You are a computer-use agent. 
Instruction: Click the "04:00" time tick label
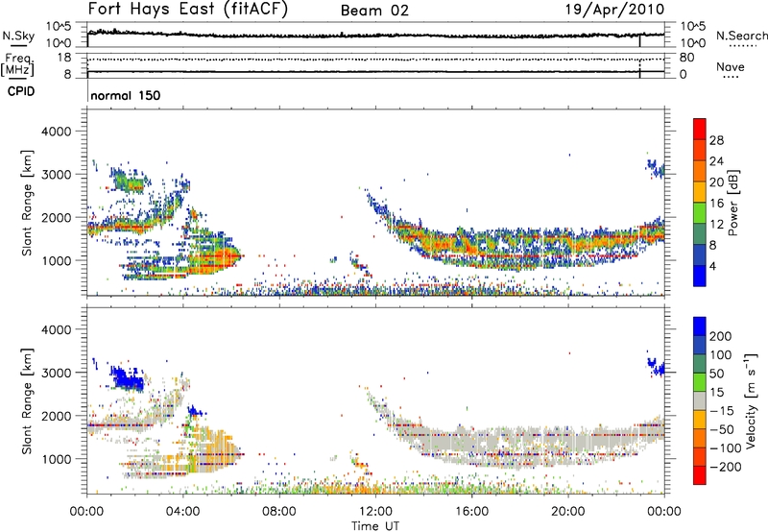coord(182,512)
